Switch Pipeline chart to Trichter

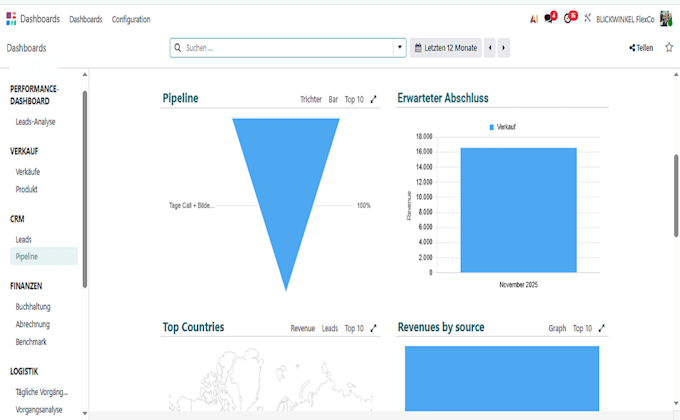[x=311, y=99]
